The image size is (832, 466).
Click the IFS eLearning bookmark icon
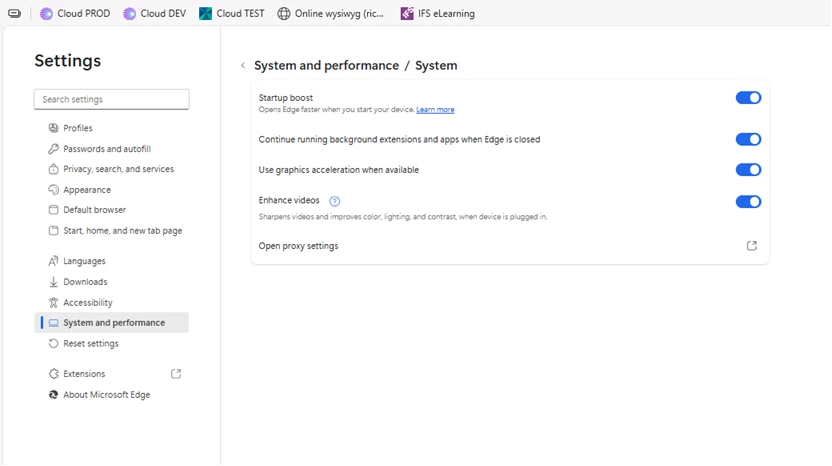coord(407,14)
